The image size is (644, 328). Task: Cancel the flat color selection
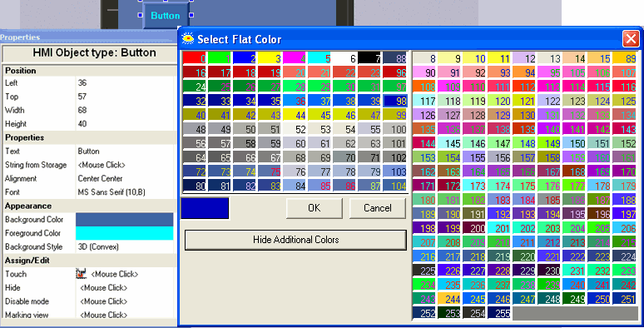(378, 208)
